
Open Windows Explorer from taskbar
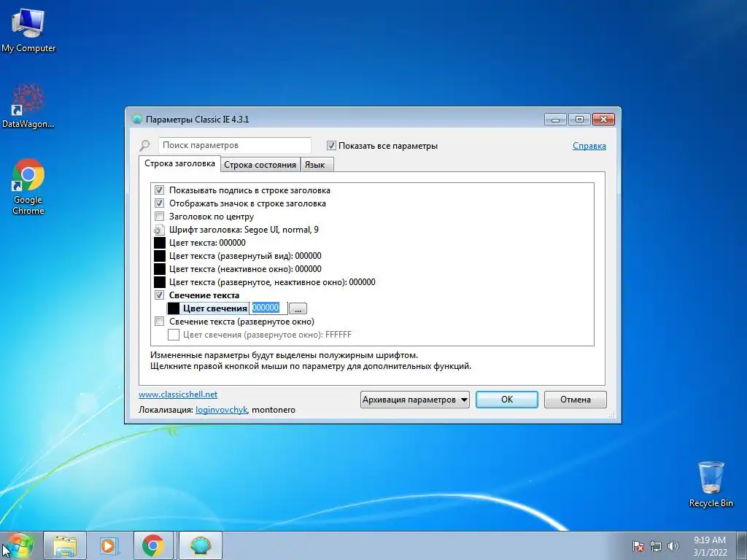(65, 545)
